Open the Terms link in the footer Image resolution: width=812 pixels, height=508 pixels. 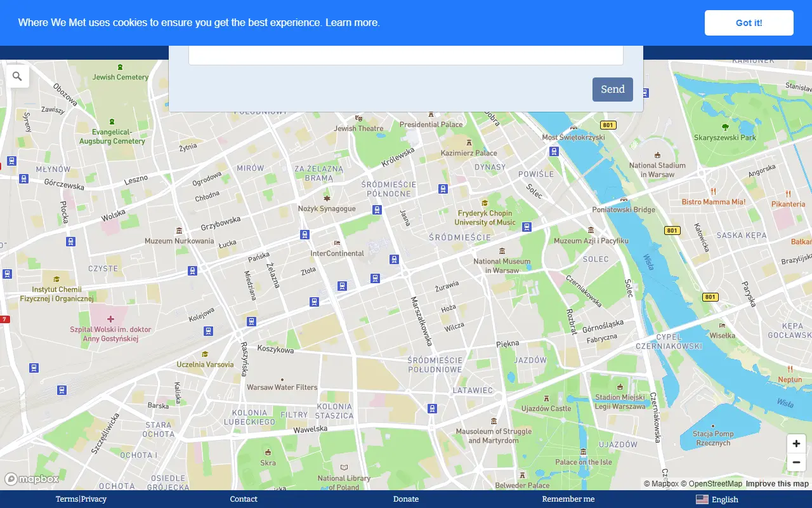(67, 499)
